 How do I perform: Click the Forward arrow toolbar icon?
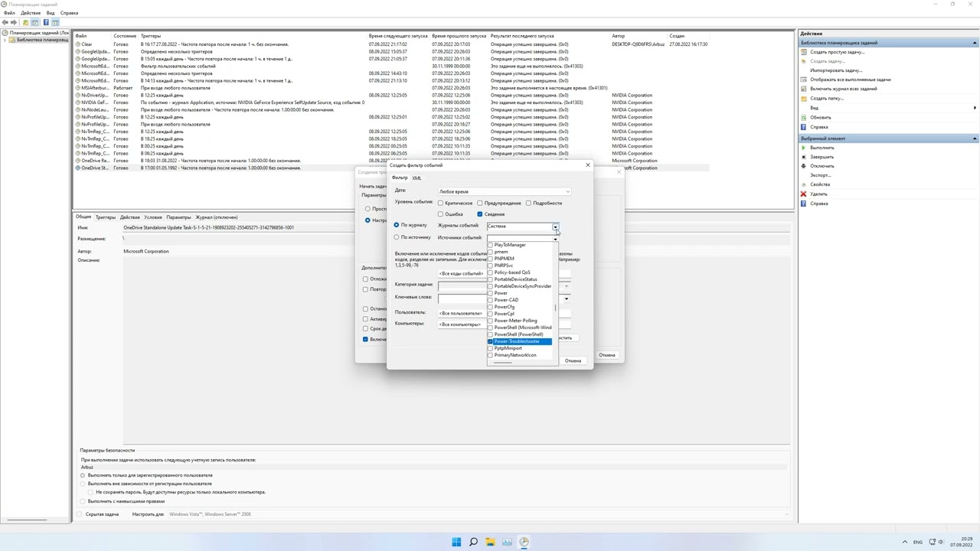15,22
